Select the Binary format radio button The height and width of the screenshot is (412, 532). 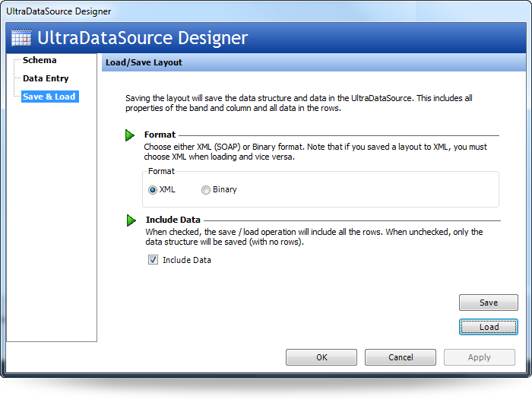pos(206,190)
